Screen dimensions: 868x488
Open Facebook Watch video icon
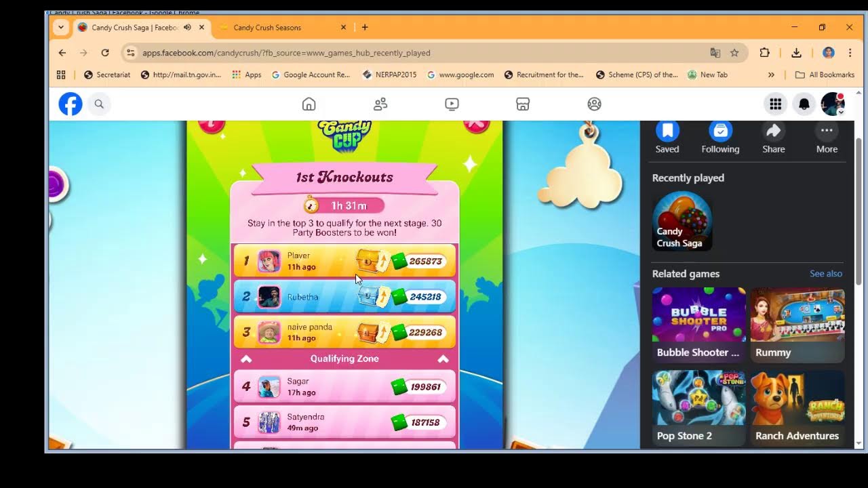coord(452,104)
